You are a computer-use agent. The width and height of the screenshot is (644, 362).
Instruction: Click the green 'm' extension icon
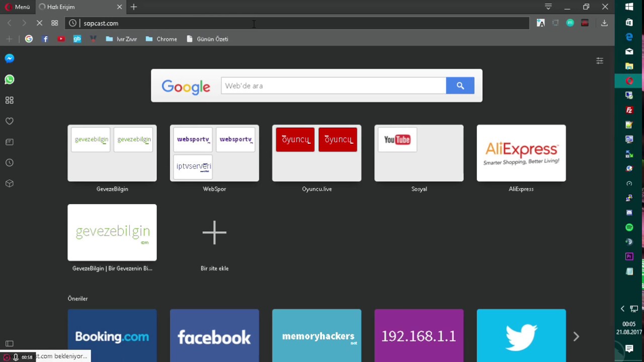[x=570, y=23]
